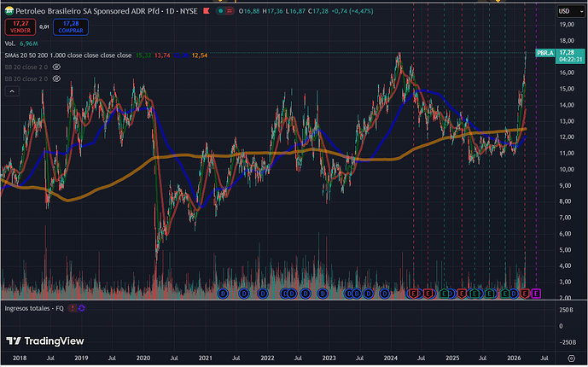Image resolution: width=588 pixels, height=367 pixels.
Task: Open the SMAs 20 50 200 indicator legend
Action: click(x=68, y=55)
